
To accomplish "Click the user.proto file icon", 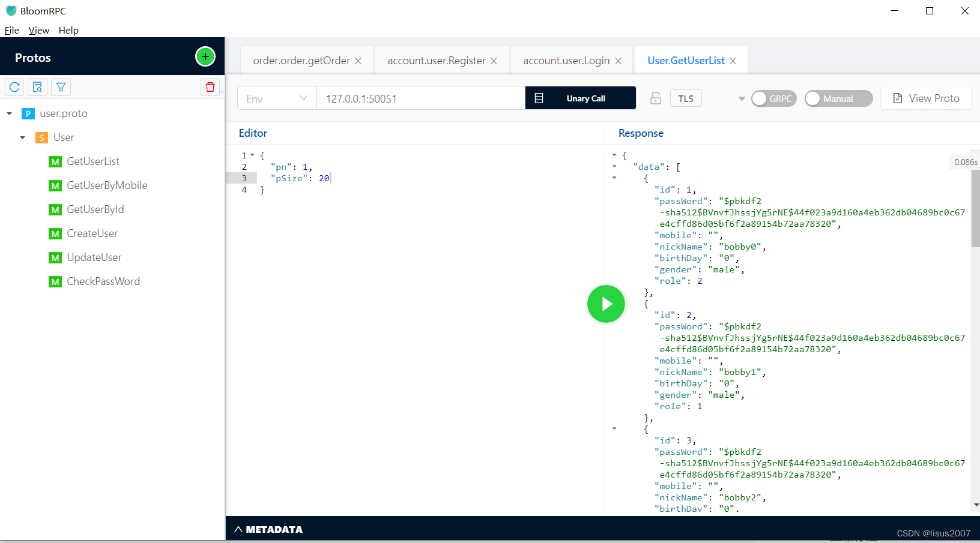I will pos(28,113).
